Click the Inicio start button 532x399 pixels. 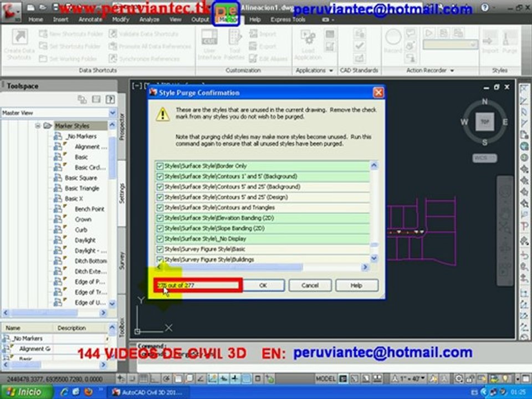pos(27,392)
